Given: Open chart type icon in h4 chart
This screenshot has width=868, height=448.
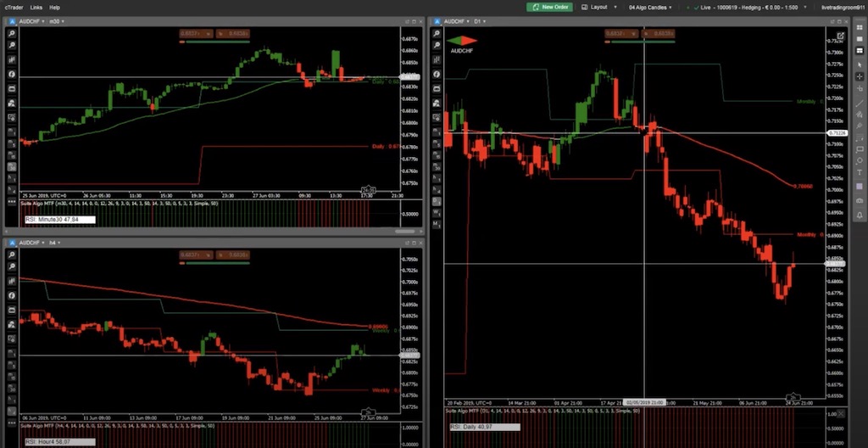Looking at the screenshot, I should [12, 281].
